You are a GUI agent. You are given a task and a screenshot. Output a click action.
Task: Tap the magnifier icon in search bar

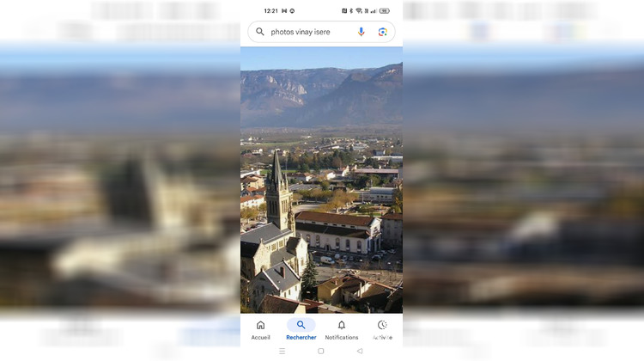tap(260, 32)
